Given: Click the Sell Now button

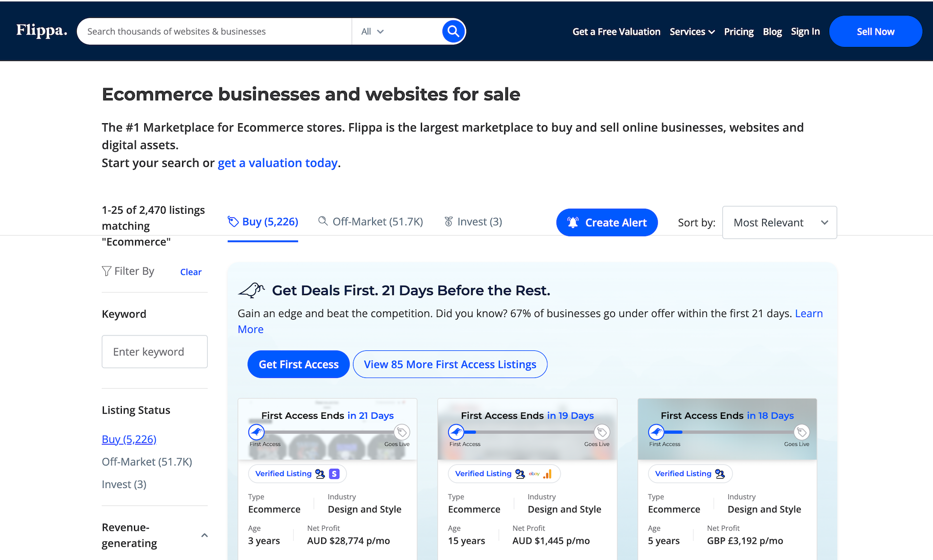Looking at the screenshot, I should [875, 31].
